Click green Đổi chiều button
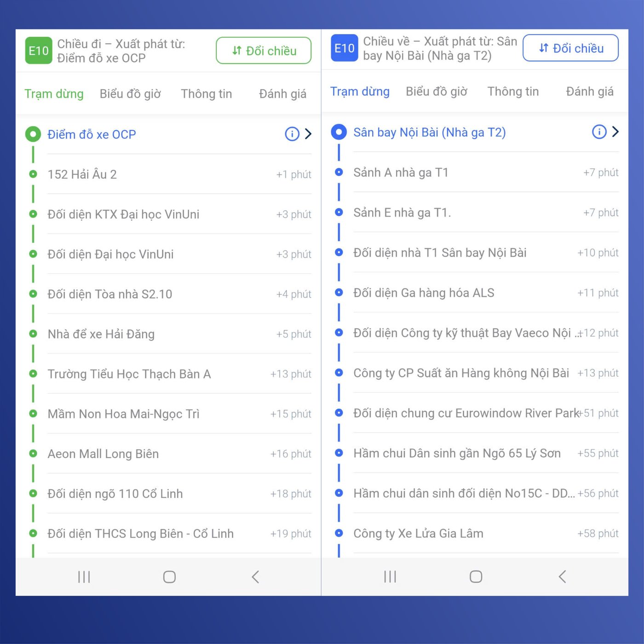This screenshot has height=644, width=644. coord(264,51)
